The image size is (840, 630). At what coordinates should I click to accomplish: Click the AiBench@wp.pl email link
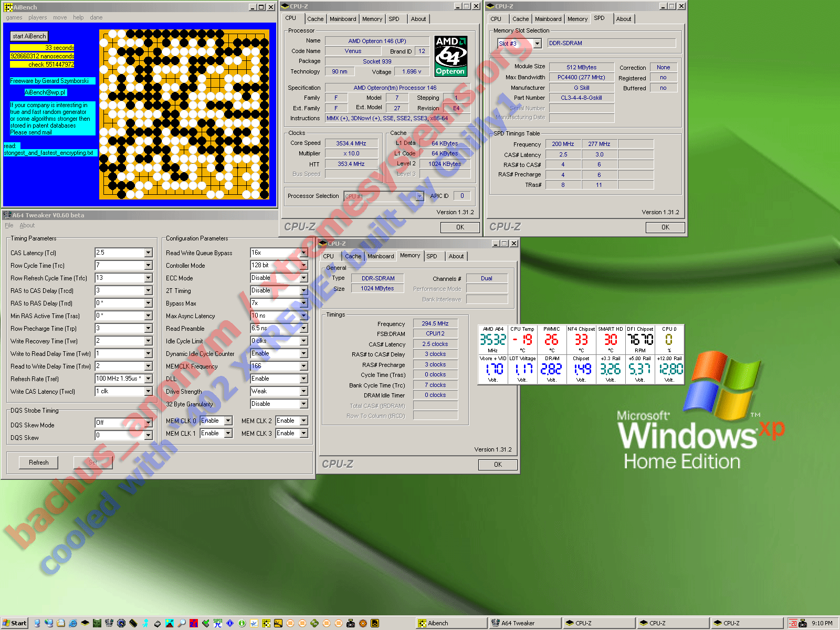click(45, 92)
